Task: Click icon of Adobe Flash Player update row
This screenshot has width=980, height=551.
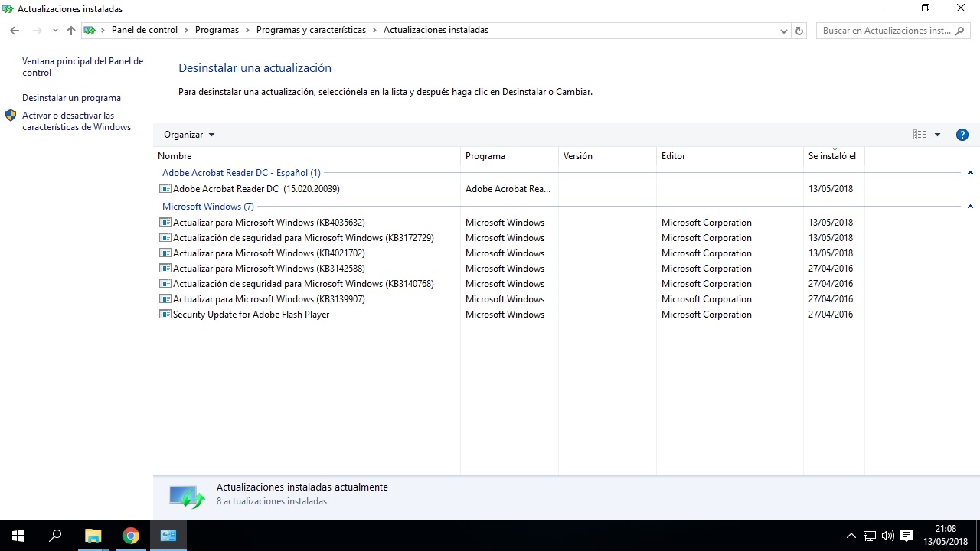Action: pyautogui.click(x=165, y=315)
